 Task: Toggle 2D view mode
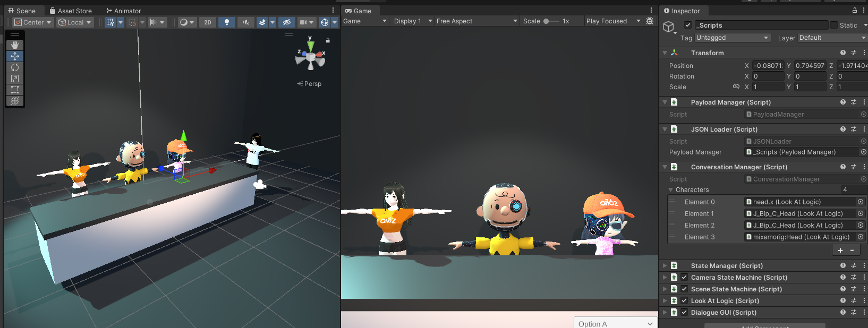click(208, 22)
